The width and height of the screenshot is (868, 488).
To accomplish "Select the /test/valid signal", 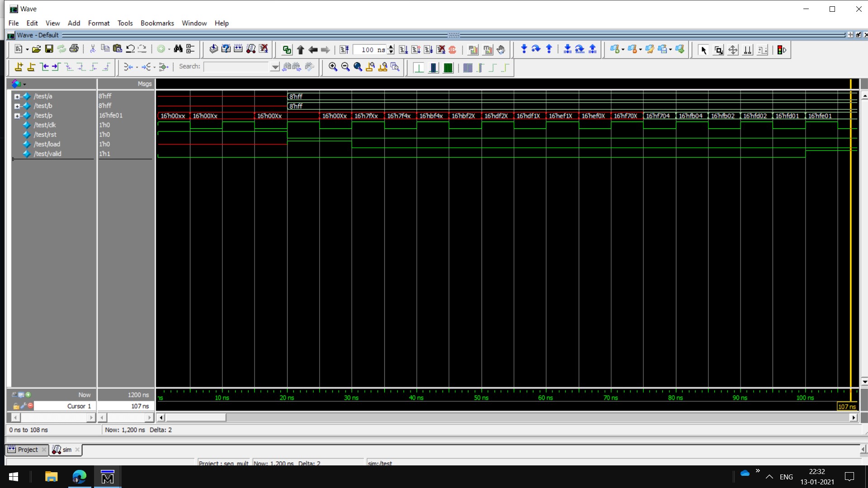I will coord(47,154).
